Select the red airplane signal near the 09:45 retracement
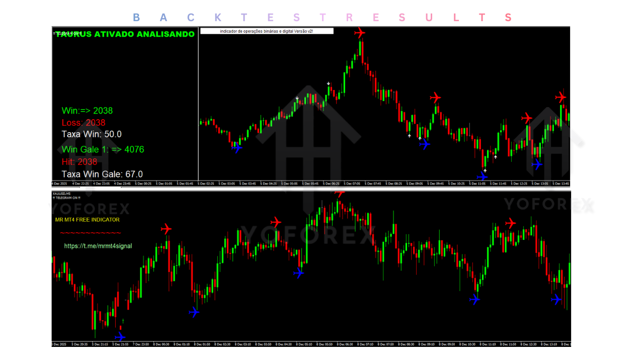Viewport: 644px width, 362px height. 435,98
